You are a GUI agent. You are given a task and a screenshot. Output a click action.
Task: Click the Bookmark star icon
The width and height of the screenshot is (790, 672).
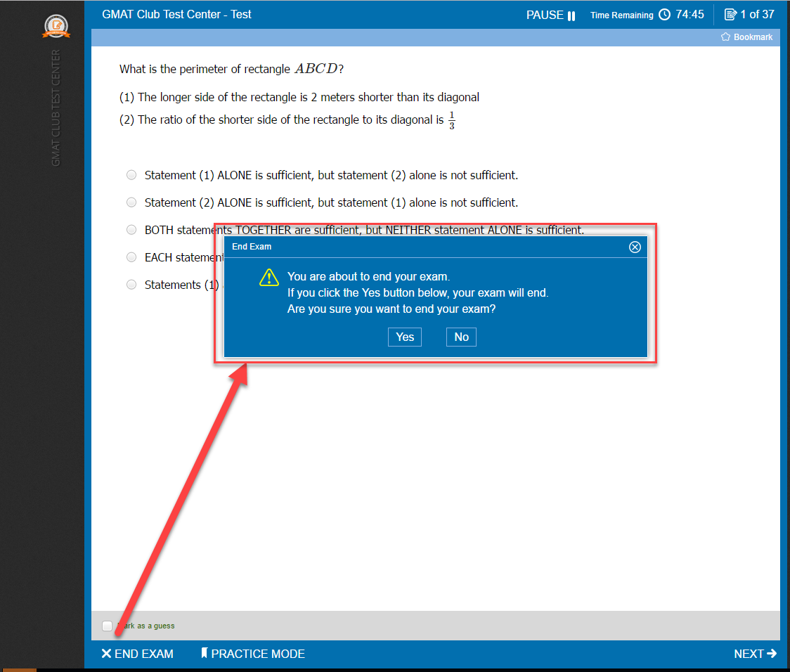coord(725,37)
